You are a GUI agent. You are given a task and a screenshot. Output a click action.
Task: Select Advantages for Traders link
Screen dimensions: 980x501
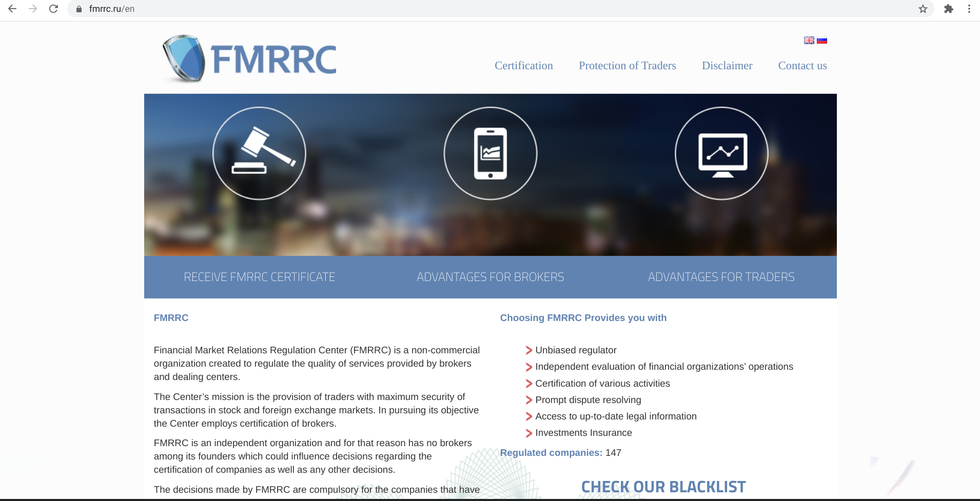pos(721,277)
